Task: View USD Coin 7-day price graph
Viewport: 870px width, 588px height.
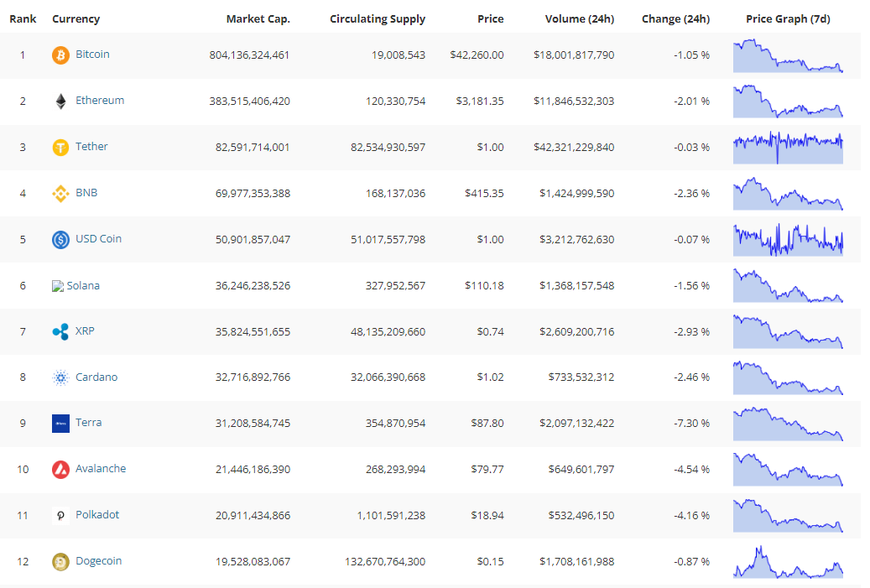Action: tap(788, 240)
